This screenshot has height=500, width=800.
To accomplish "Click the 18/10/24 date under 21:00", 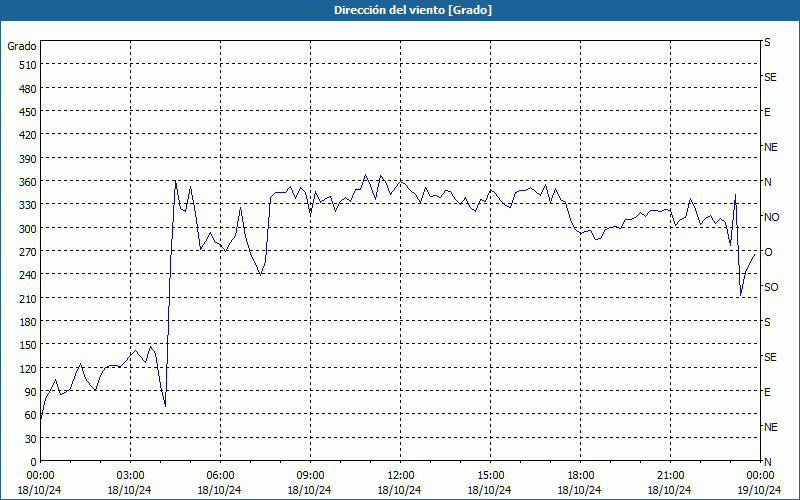I will coord(669,490).
